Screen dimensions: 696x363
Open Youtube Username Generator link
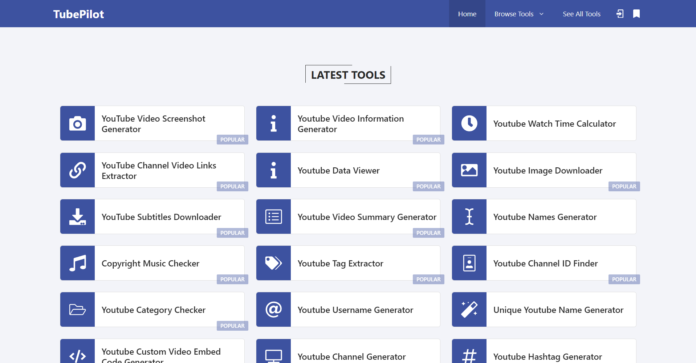[x=355, y=310]
